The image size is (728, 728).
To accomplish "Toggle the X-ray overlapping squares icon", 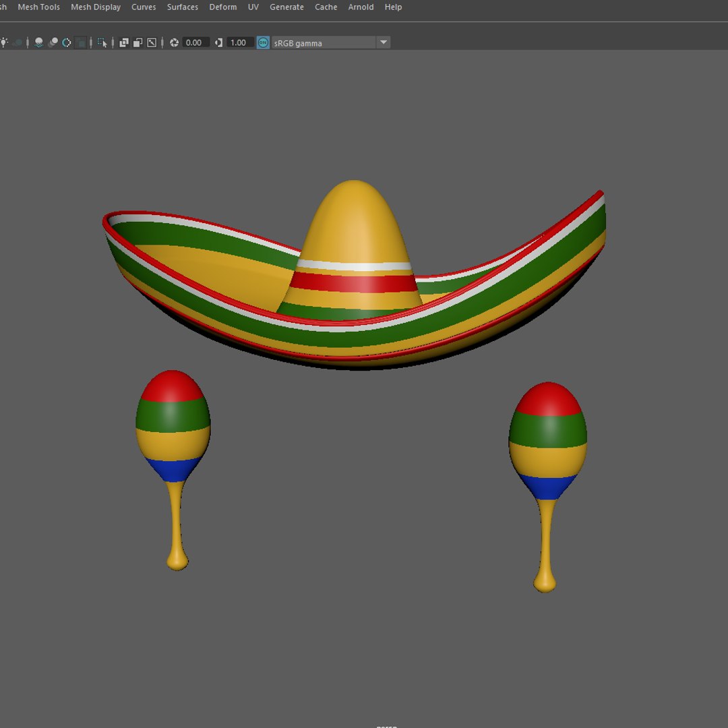I will (124, 42).
